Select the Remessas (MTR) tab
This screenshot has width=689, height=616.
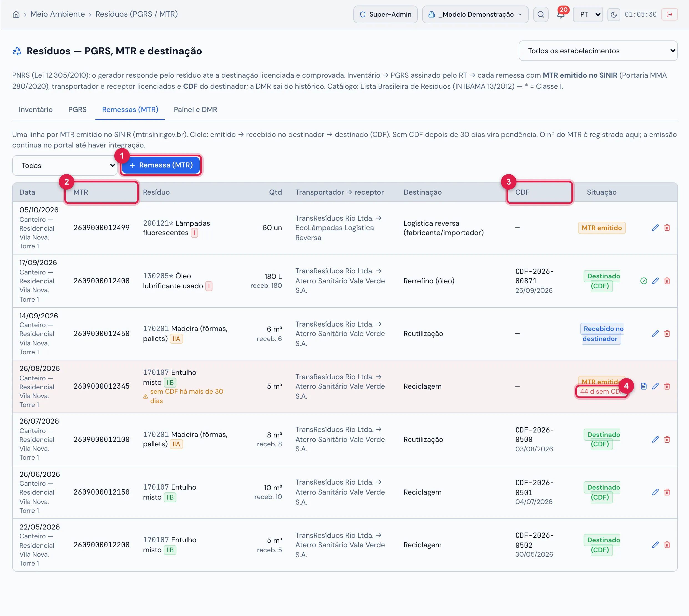(x=130, y=110)
